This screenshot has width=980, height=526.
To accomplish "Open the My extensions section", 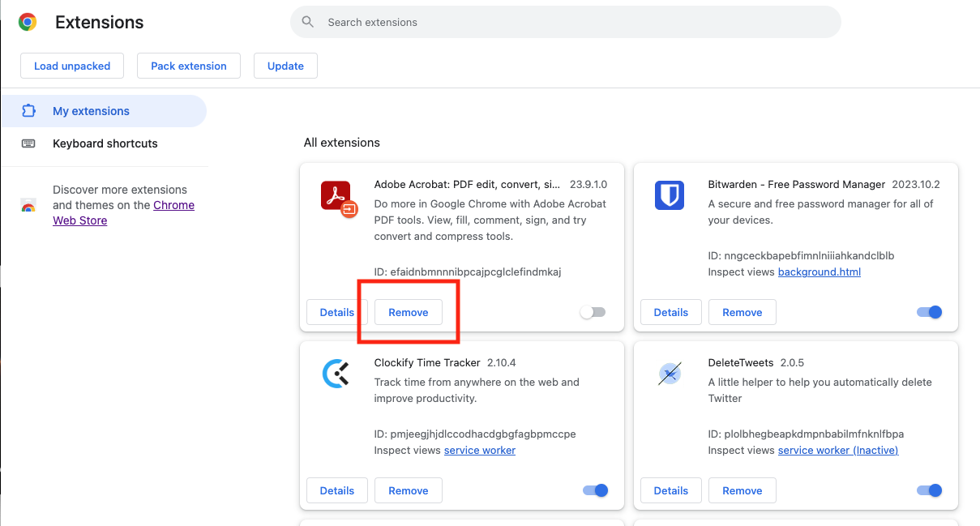I will click(103, 111).
